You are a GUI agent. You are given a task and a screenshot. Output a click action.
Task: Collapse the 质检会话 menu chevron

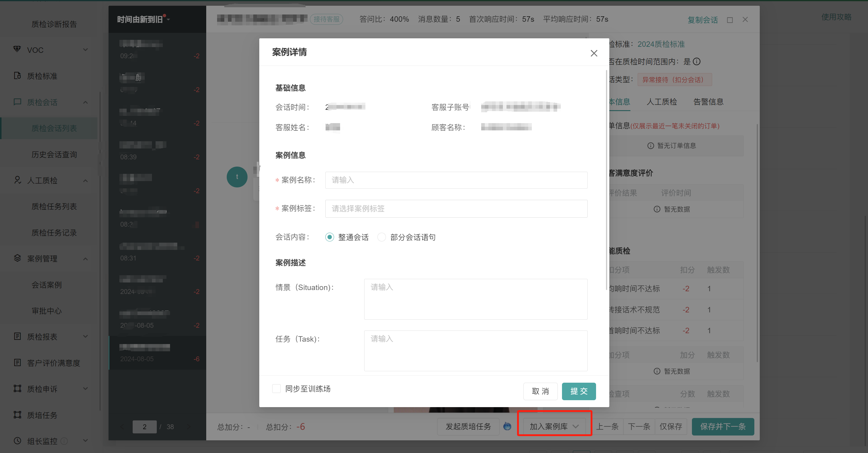85,102
